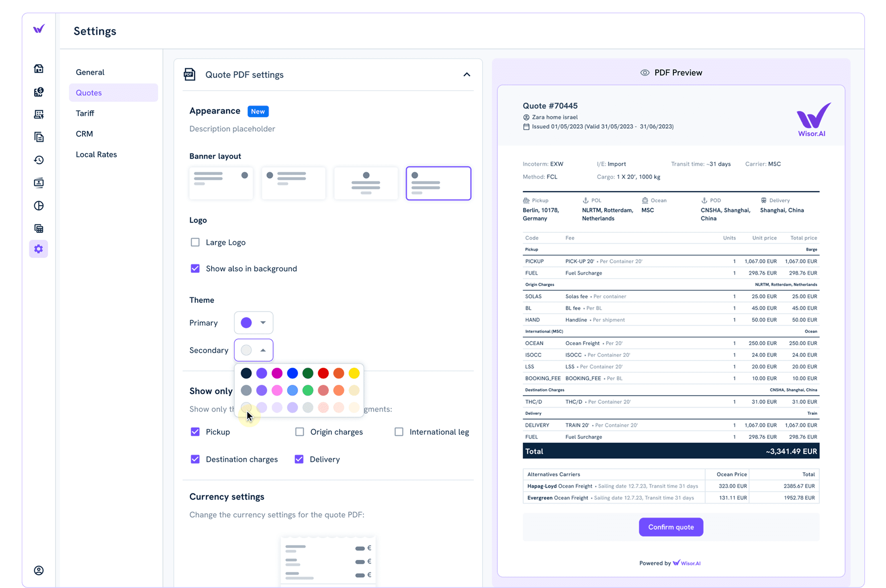The height and width of the screenshot is (588, 886).
Task: Click the settings gear icon in the sidebar
Action: click(x=39, y=249)
